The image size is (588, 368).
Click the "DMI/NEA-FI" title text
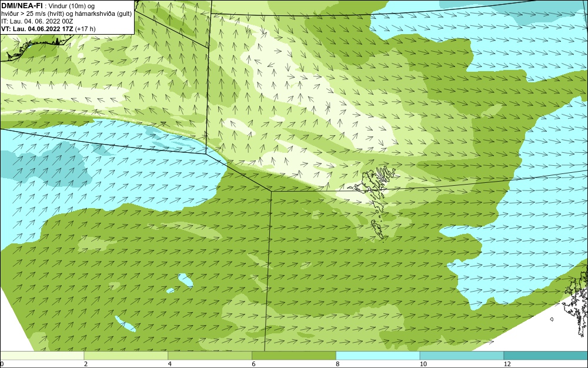pos(22,5)
